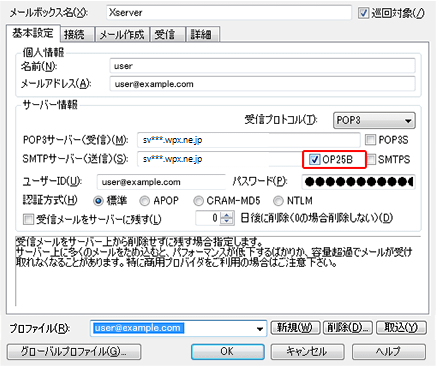Click the SMTPサーバー(送信) input field

220,159
